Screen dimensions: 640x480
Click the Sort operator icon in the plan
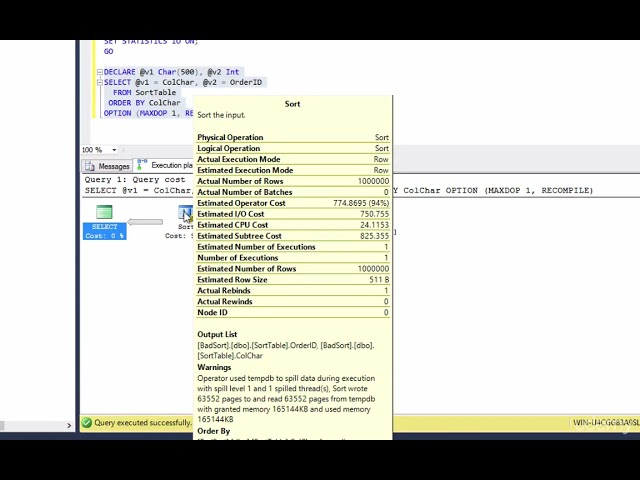tap(185, 213)
